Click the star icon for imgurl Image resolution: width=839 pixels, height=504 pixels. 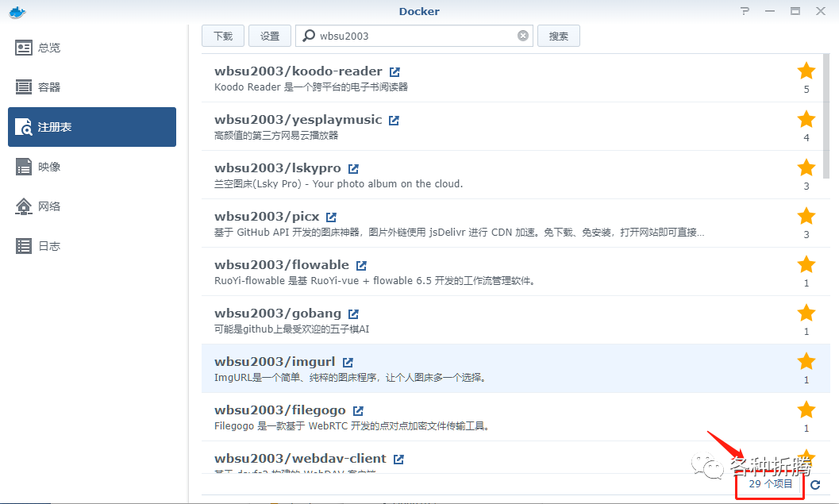point(806,361)
